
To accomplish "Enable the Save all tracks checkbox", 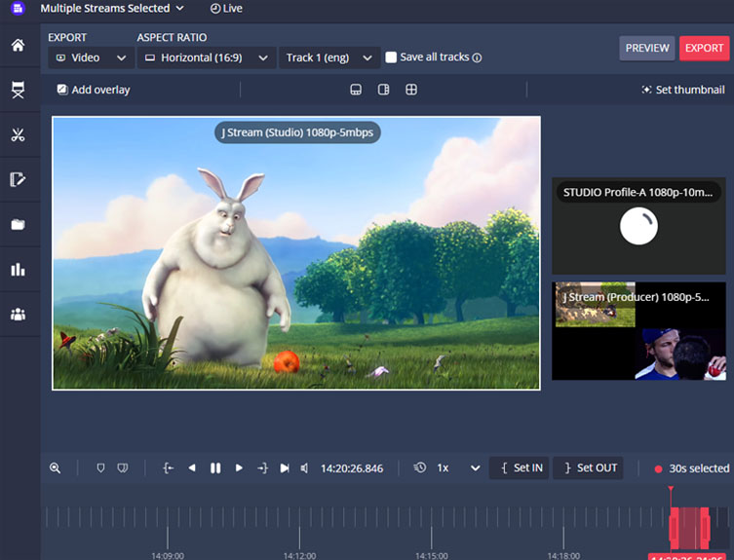I will click(391, 57).
